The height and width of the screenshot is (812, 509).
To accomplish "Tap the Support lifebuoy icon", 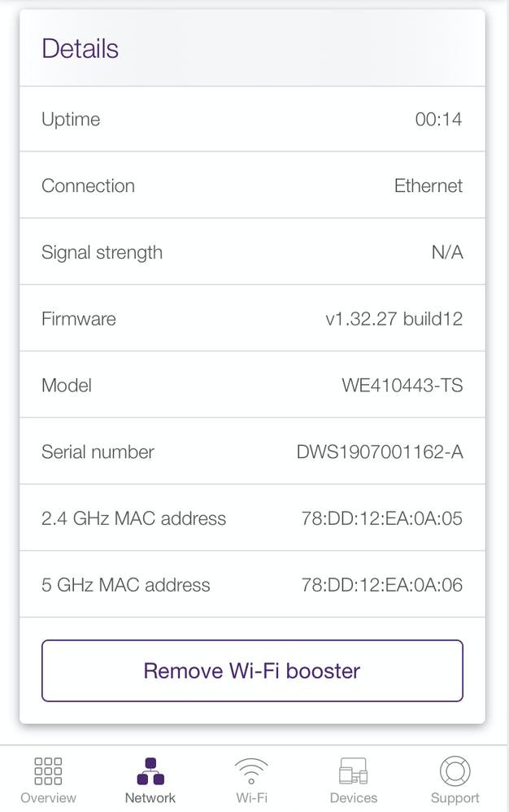I will [455, 770].
